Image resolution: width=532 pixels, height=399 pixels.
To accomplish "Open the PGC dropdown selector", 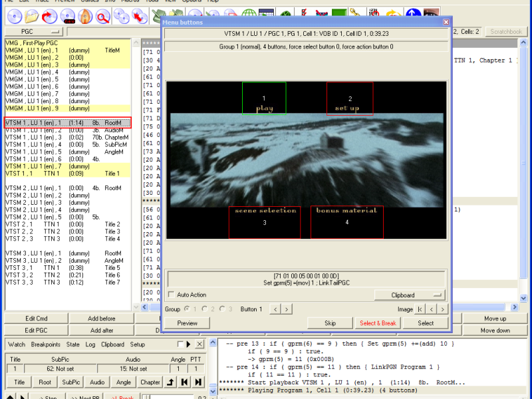I will click(x=34, y=31).
